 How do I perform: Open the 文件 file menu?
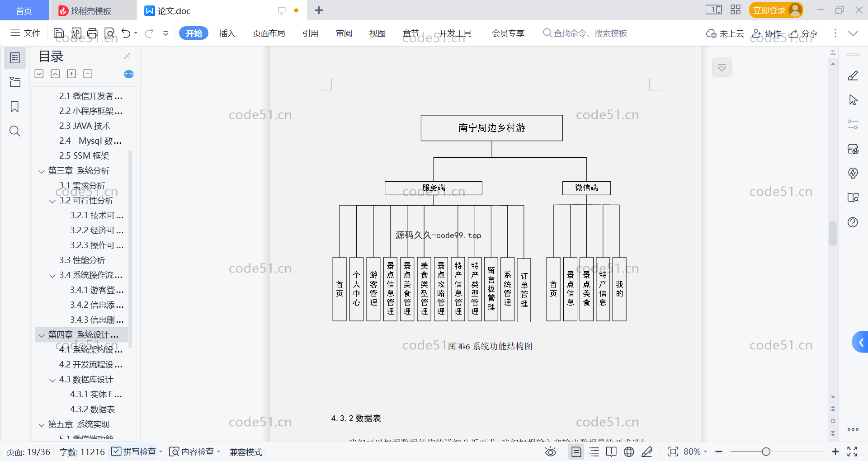pyautogui.click(x=26, y=33)
